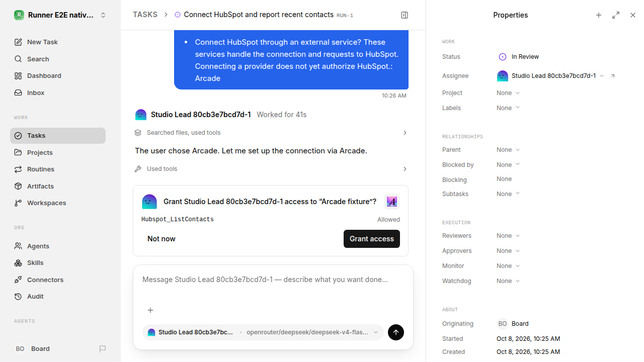Open the Watchdog None dropdown
Viewport: 644px width, 362px height.
[508, 281]
